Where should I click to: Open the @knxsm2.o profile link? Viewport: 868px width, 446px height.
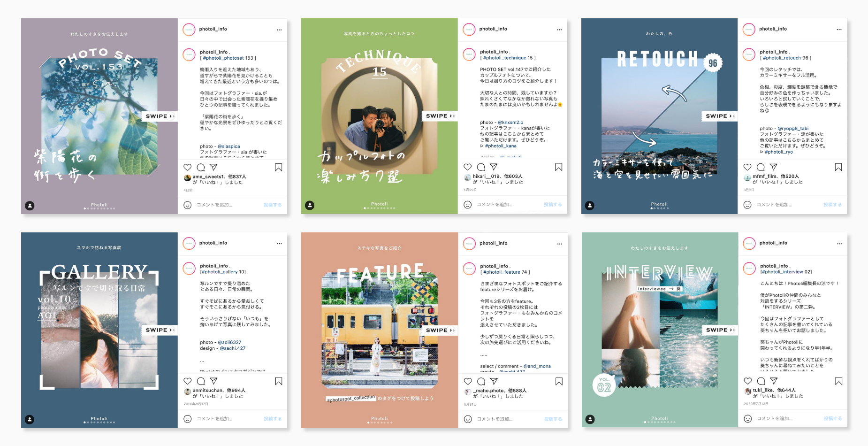tap(510, 123)
